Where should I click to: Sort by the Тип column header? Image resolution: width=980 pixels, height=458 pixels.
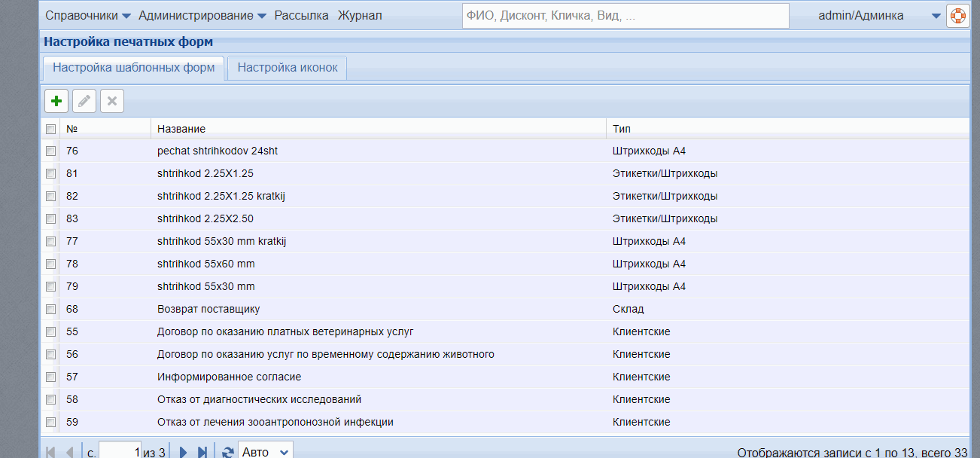pos(788,129)
